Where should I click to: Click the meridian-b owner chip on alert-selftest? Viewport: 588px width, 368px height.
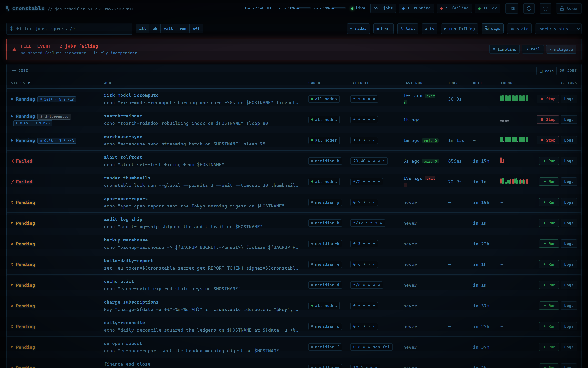325,161
